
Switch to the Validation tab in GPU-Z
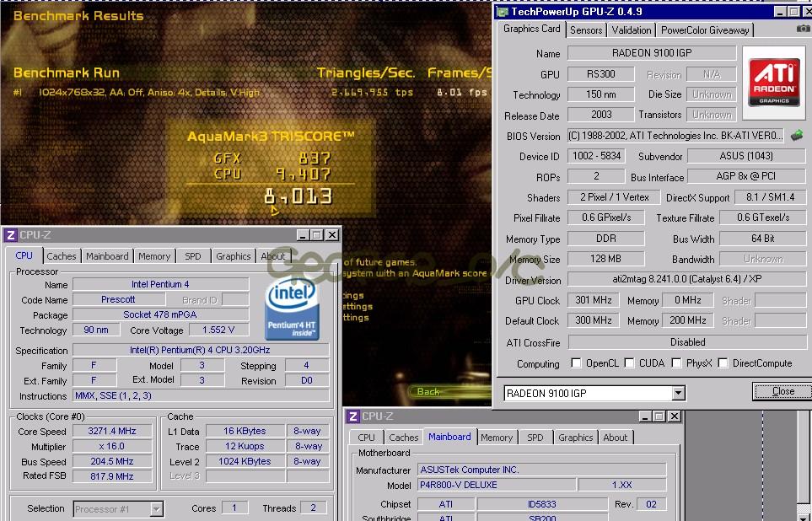632,30
